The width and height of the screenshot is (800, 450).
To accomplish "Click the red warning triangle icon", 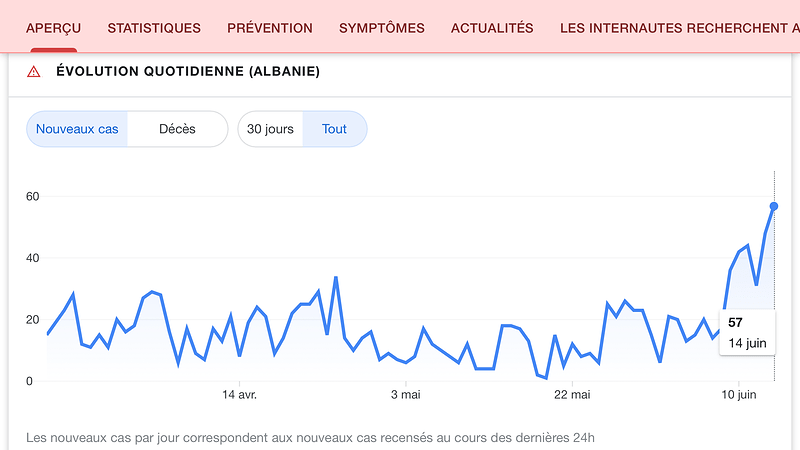I will point(34,72).
